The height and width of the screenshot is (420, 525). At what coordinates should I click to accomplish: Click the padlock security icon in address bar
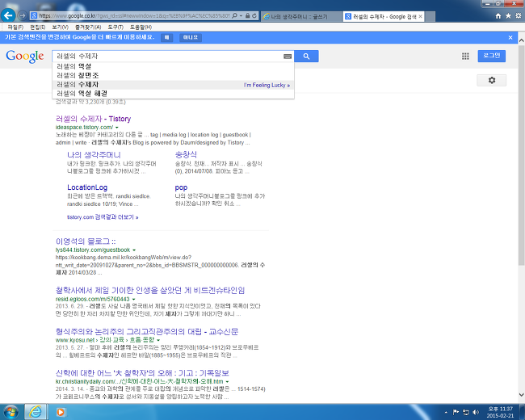tap(247, 15)
